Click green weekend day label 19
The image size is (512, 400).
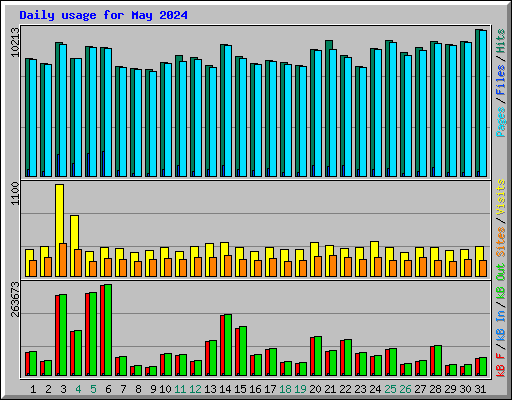300,389
